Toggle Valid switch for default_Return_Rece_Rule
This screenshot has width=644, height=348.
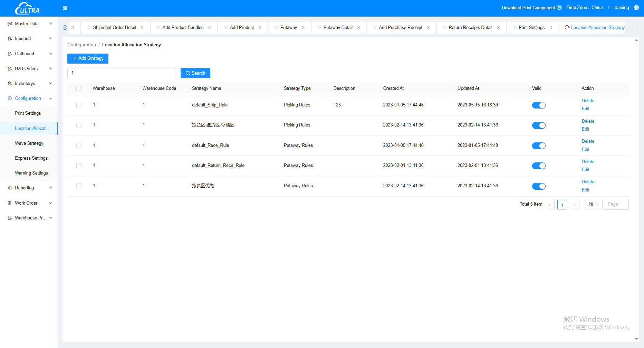539,166
